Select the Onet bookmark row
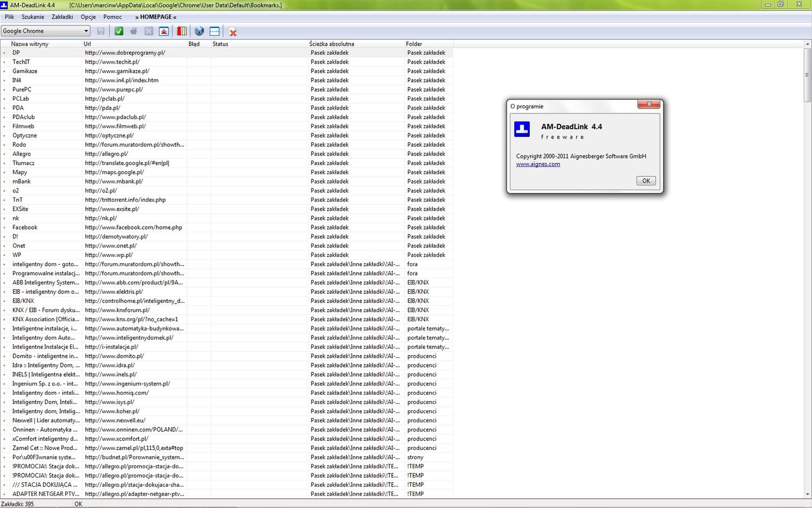 pos(227,246)
